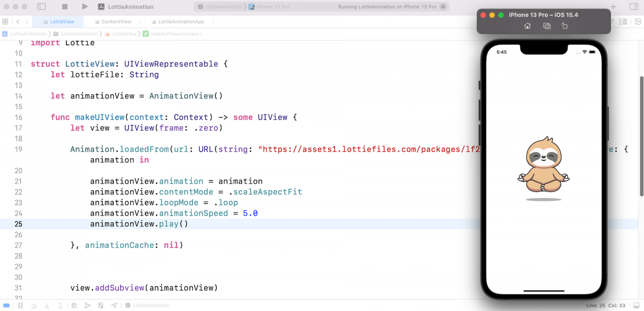
Task: Click the Simulate Location arrow icon
Action: 114,305
